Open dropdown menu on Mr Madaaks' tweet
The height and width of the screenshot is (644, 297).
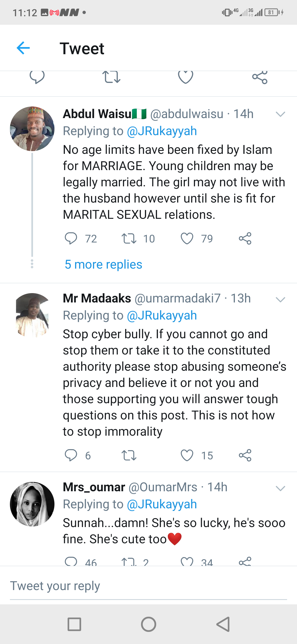[x=280, y=299]
